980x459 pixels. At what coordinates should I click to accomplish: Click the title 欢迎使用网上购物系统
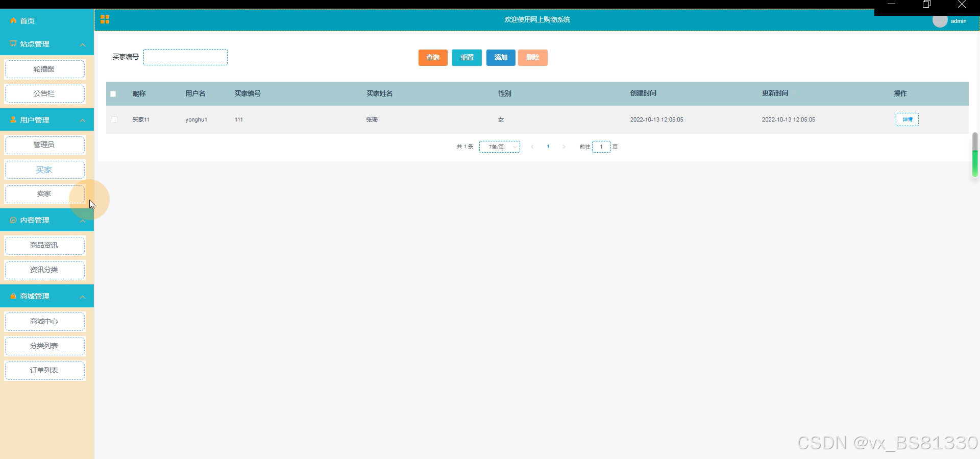tap(537, 19)
